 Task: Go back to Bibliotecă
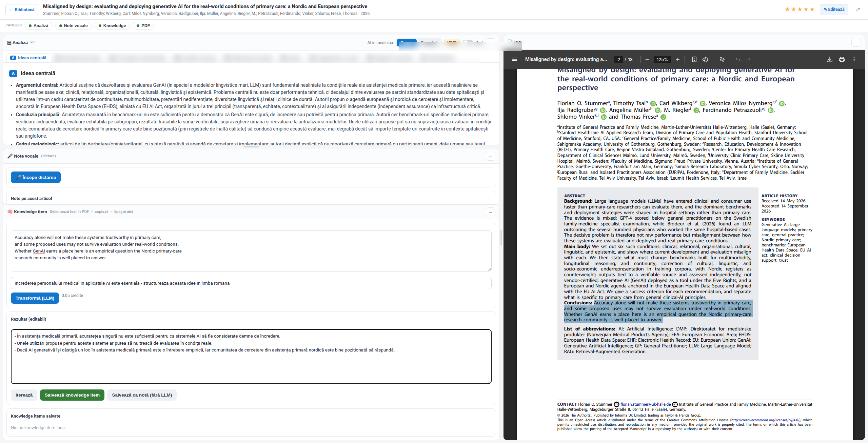click(x=22, y=9)
